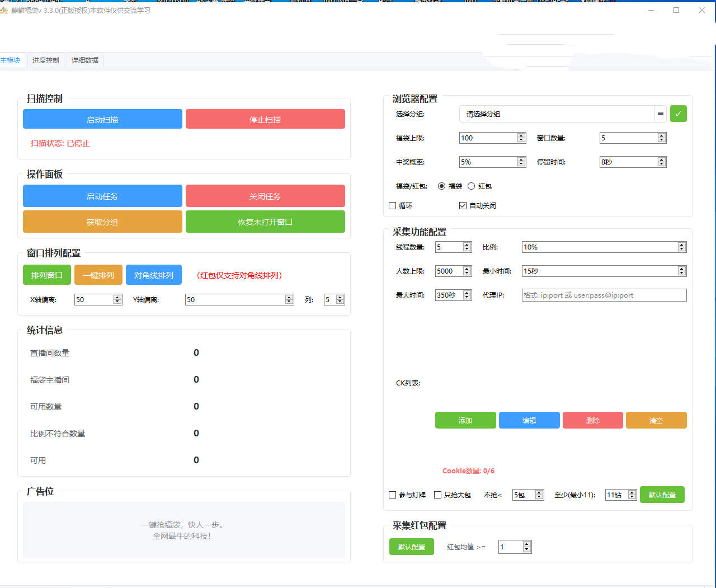716x588 pixels.
Task: Click the app logo icon in title bar
Action: coord(4,11)
